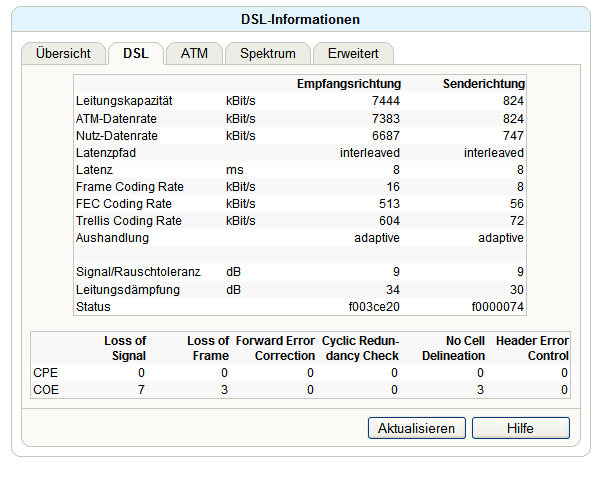Select the Latenzpfad row label
This screenshot has height=488, width=596.
[x=106, y=153]
